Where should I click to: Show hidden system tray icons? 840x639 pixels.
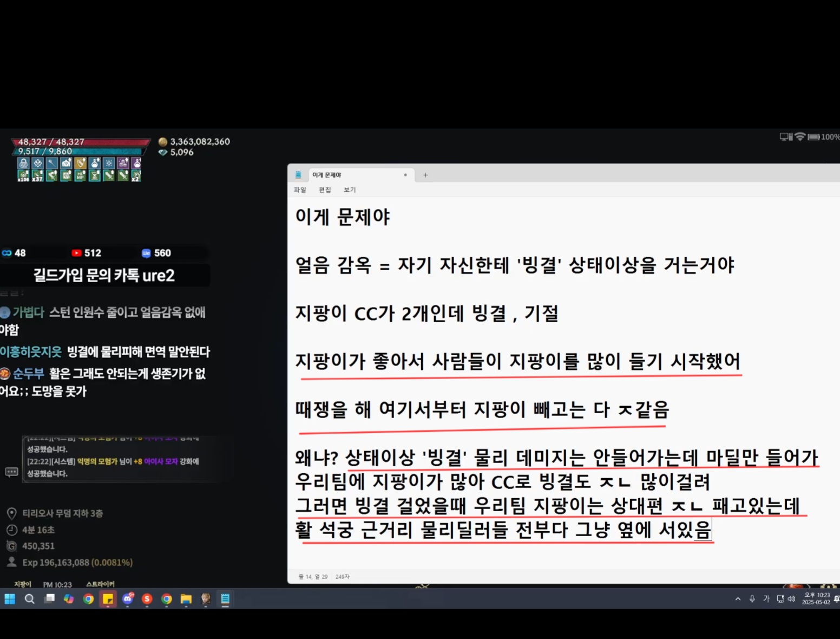point(738,598)
